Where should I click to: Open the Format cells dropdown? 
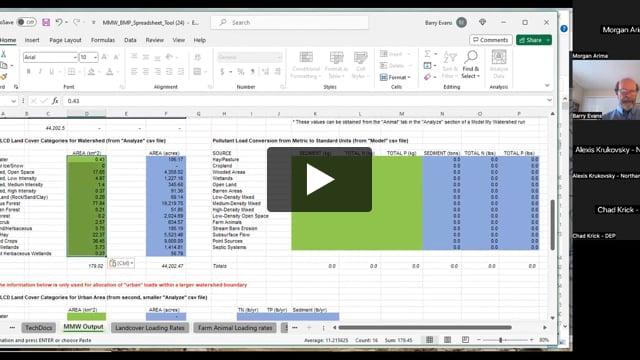(x=396, y=77)
